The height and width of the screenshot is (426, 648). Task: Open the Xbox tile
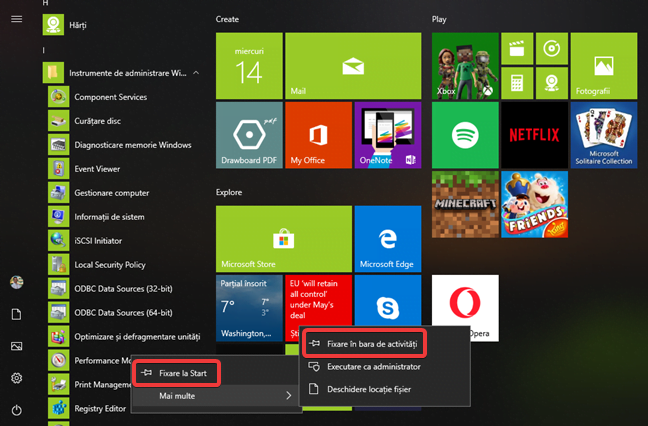coord(465,66)
